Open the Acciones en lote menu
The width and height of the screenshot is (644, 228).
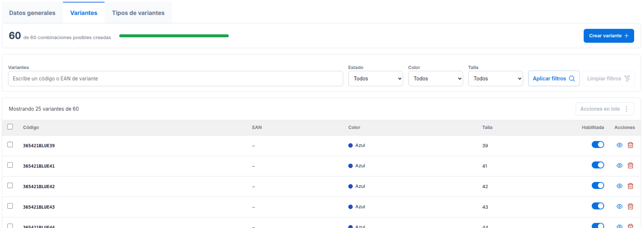point(605,109)
